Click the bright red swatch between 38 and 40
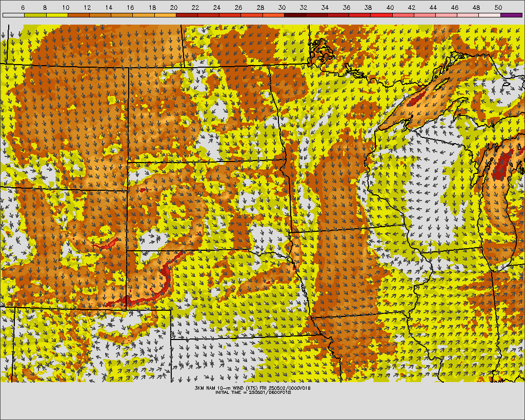The image size is (525, 420). pos(381,15)
